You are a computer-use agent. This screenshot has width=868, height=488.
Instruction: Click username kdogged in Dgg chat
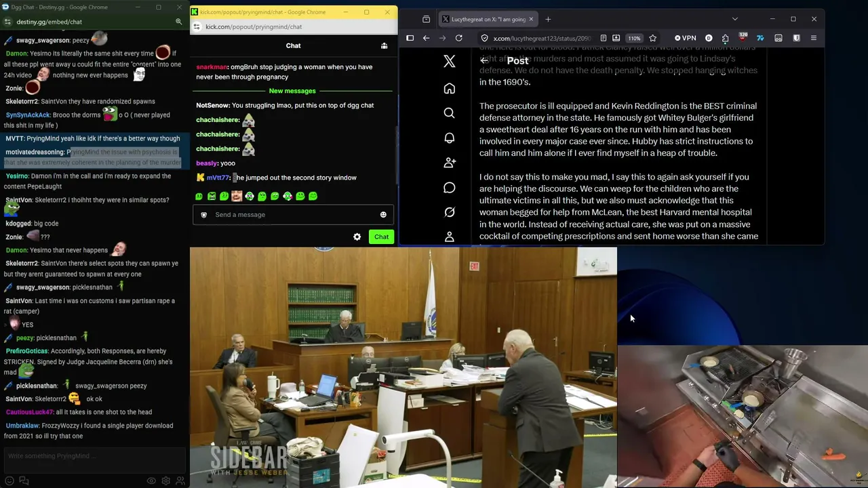[x=17, y=224]
